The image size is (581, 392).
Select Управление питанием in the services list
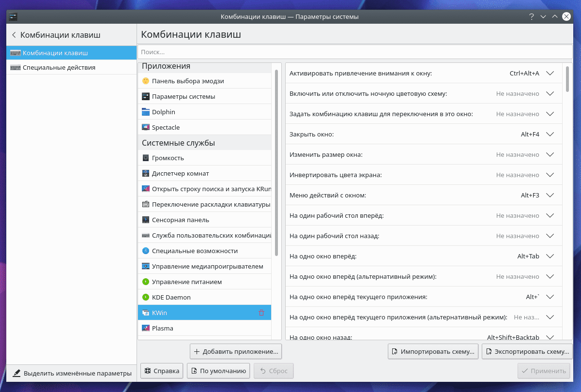(x=187, y=282)
